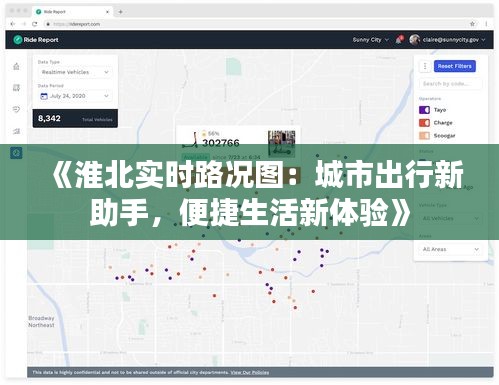Open the Sunny City selector
This screenshot has height=385, width=499.
pos(371,40)
